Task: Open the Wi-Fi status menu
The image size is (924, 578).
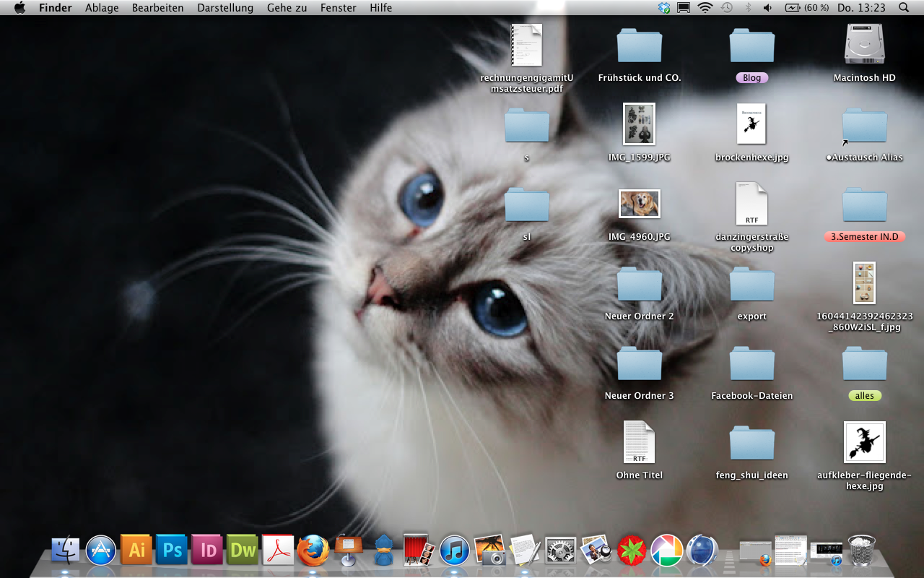Action: click(x=705, y=8)
